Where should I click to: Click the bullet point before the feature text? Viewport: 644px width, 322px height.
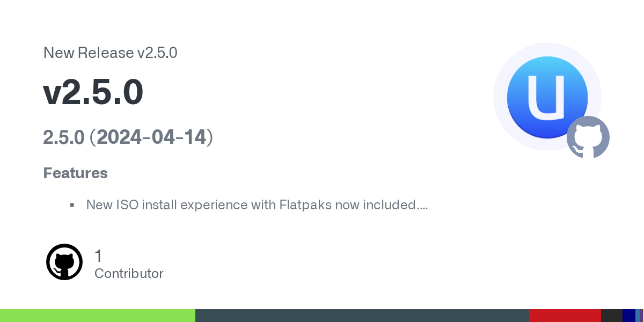click(72, 205)
